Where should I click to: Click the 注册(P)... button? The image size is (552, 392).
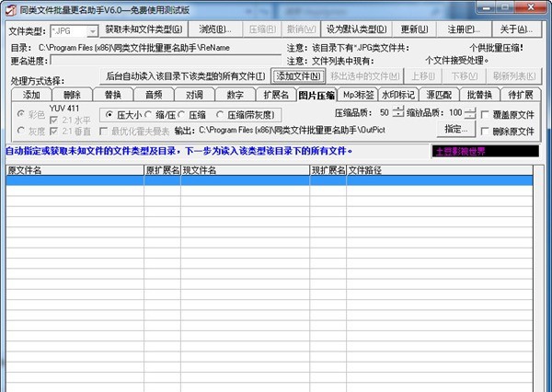(464, 29)
